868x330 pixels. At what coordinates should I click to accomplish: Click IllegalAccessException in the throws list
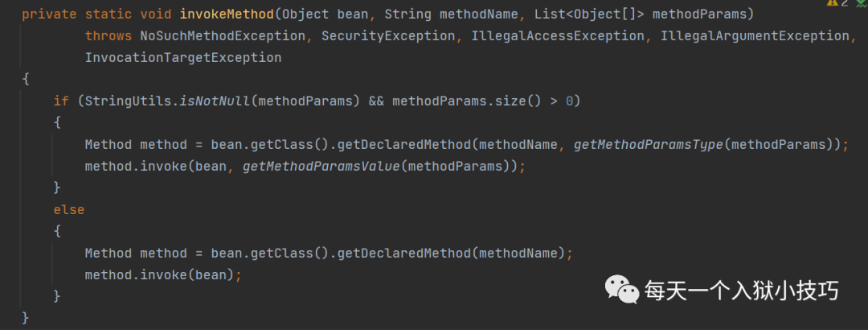click(558, 36)
